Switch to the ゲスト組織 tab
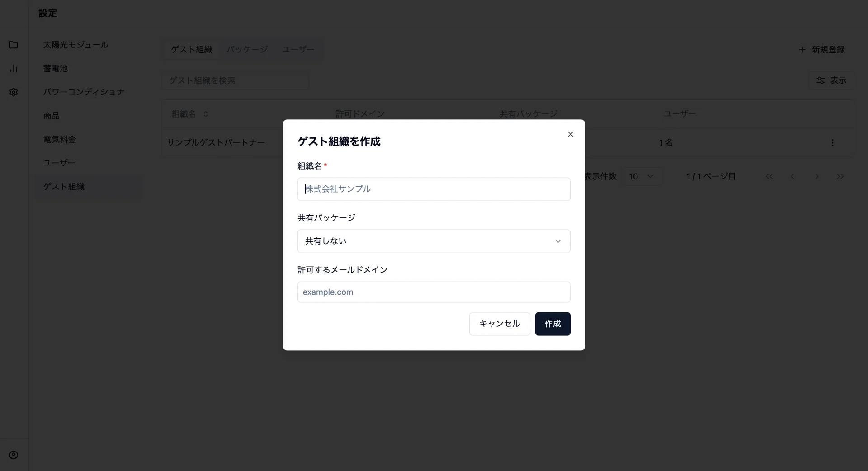868x471 pixels. tap(192, 49)
